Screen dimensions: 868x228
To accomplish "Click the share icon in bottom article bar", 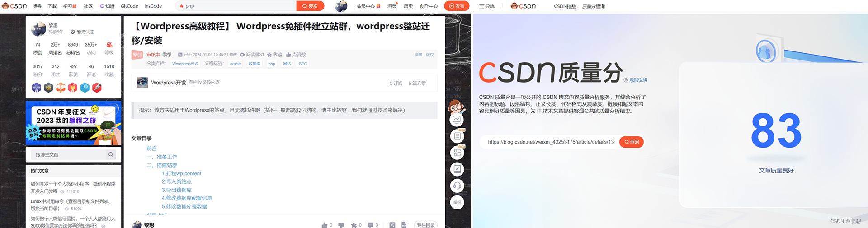I will pyautogui.click(x=392, y=225).
